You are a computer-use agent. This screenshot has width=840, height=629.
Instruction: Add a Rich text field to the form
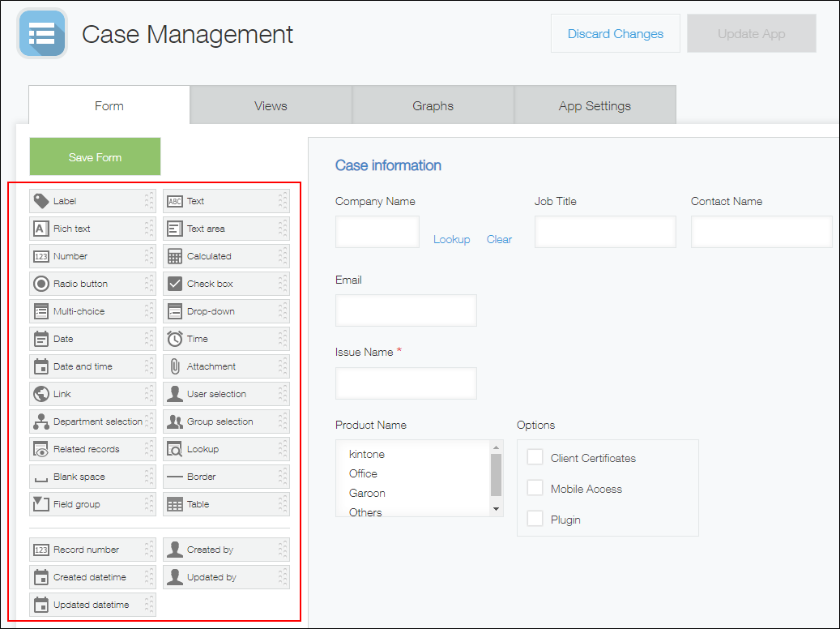click(x=92, y=228)
